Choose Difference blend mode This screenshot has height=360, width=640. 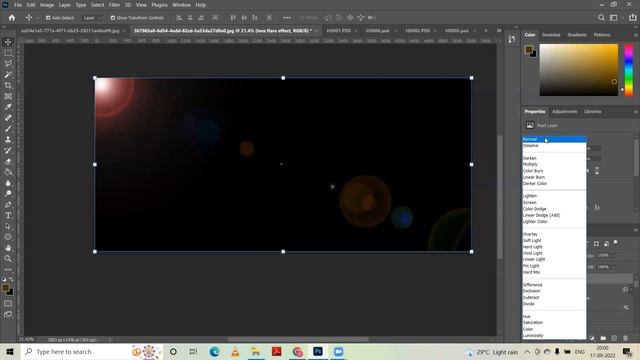tap(554, 285)
